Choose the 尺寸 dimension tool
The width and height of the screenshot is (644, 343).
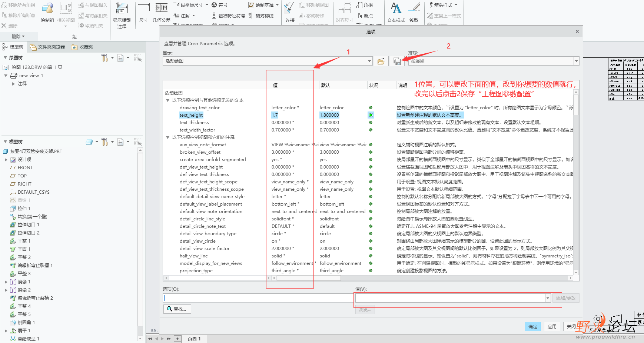click(144, 13)
